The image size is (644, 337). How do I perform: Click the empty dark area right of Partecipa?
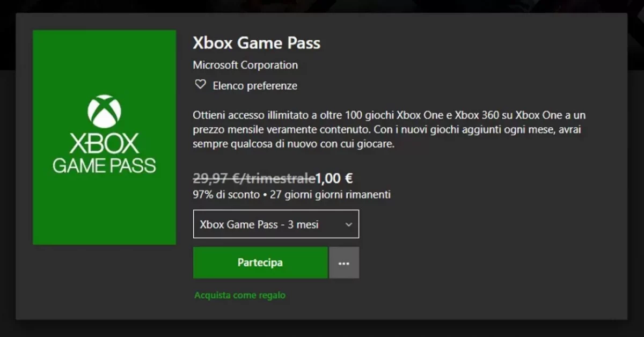pos(483,263)
